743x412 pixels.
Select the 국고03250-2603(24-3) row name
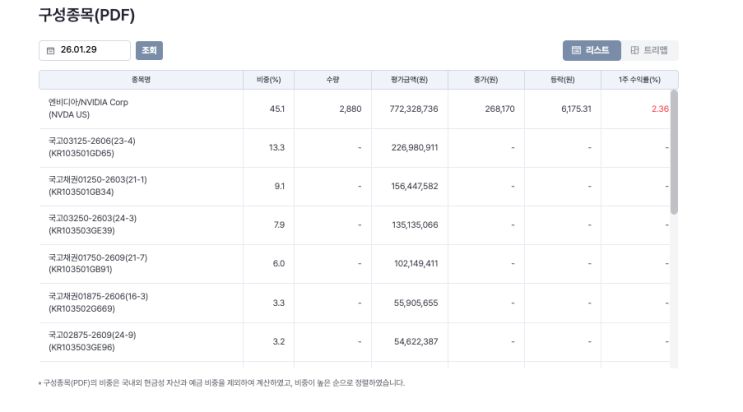[x=92, y=224]
